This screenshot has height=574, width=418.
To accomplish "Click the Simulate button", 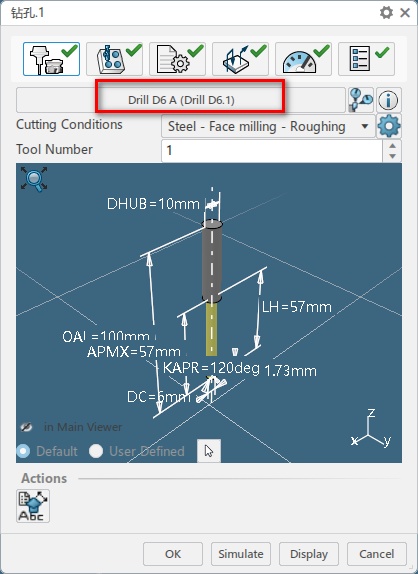I will click(241, 554).
